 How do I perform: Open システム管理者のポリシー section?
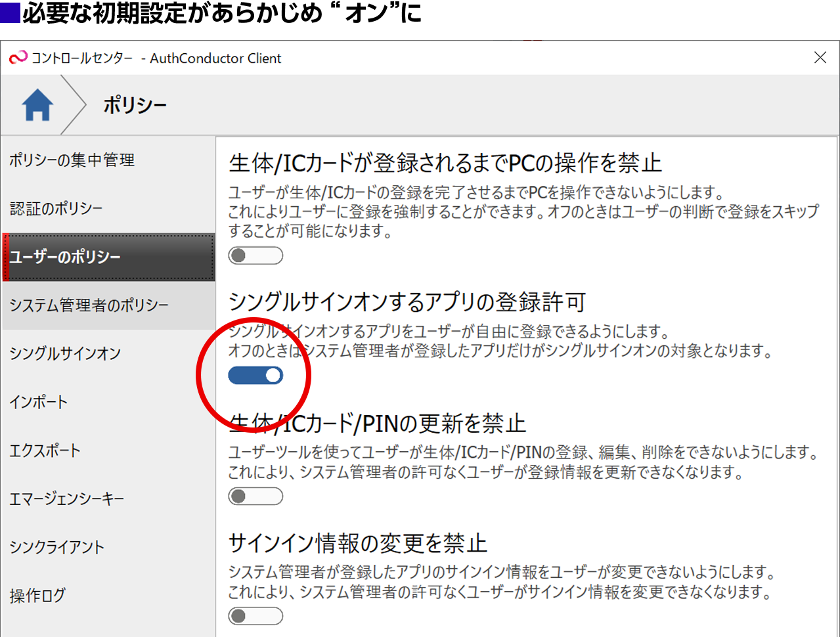click(x=89, y=305)
